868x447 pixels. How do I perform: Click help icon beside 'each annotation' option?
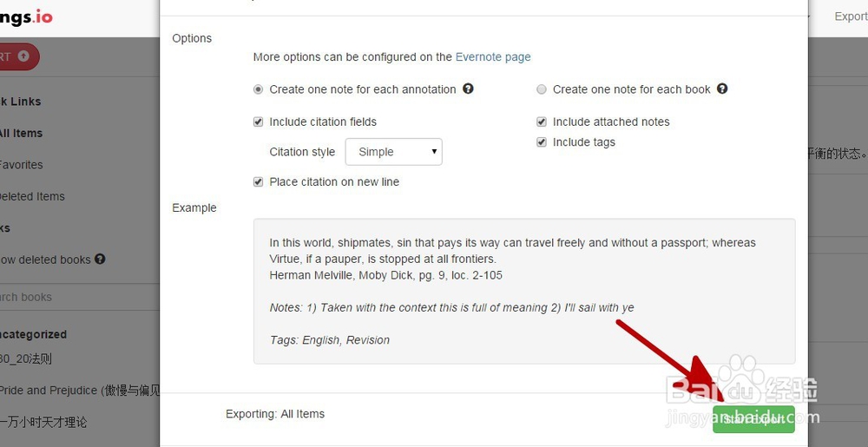[x=468, y=89]
